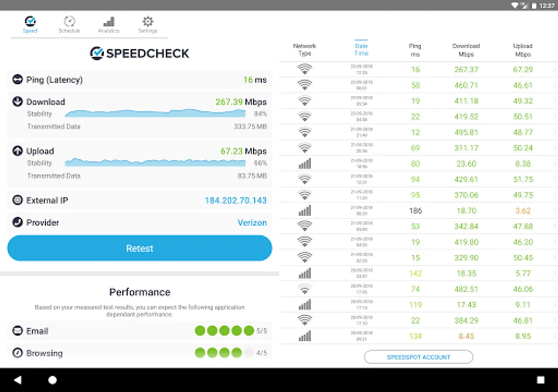This screenshot has height=392, width=558.
Task: Select the 329.90 download value
Action: click(466, 258)
